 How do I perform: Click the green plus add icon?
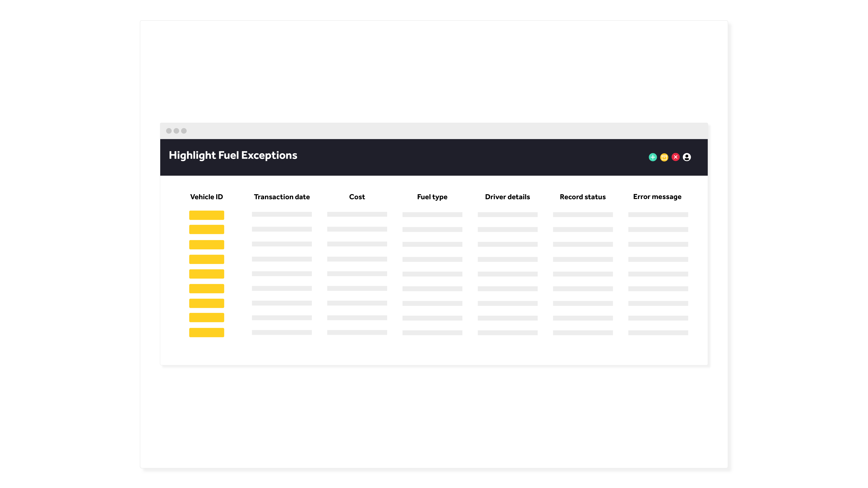click(653, 157)
